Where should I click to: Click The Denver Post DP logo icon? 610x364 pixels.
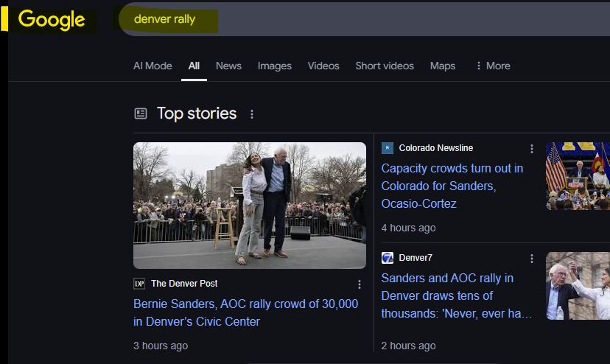click(x=139, y=284)
